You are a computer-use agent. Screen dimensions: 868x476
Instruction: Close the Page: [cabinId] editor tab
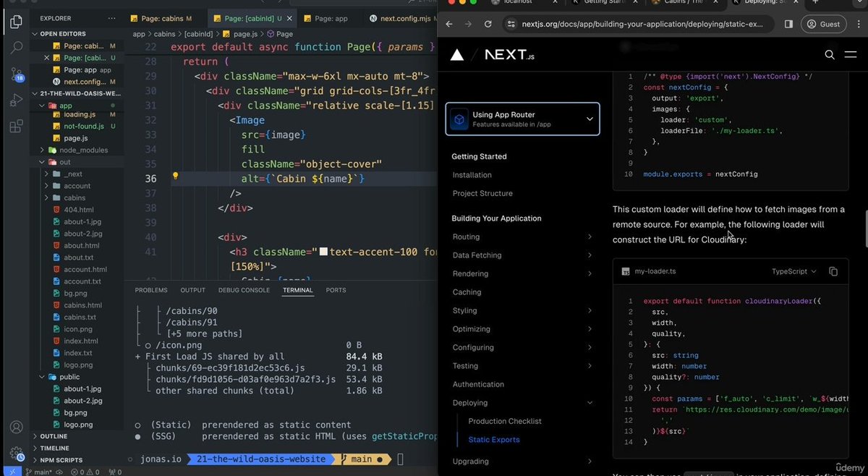[x=289, y=18]
